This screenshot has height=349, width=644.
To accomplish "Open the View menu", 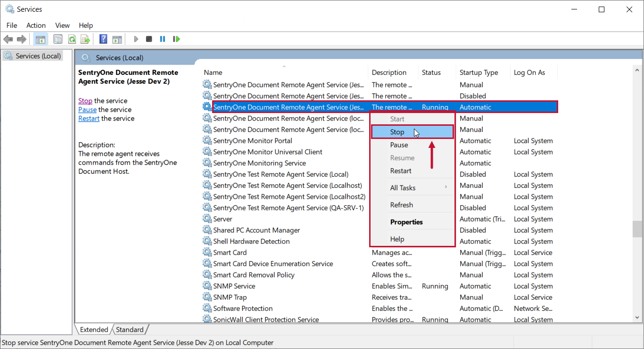I will 62,25.
